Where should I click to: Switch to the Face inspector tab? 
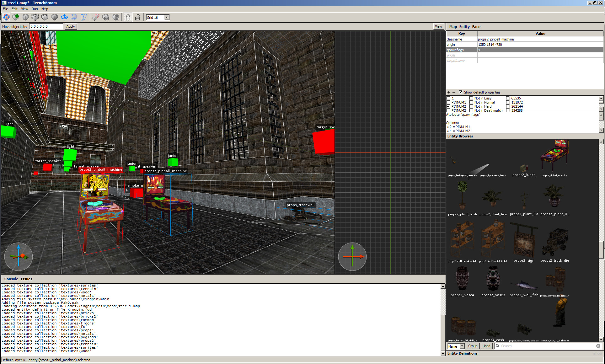pos(476,27)
